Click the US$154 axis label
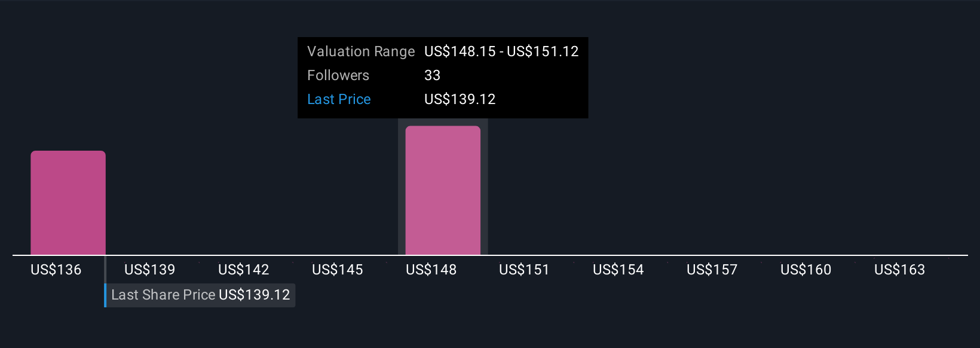Screen dimensions: 980x348 point(618,270)
